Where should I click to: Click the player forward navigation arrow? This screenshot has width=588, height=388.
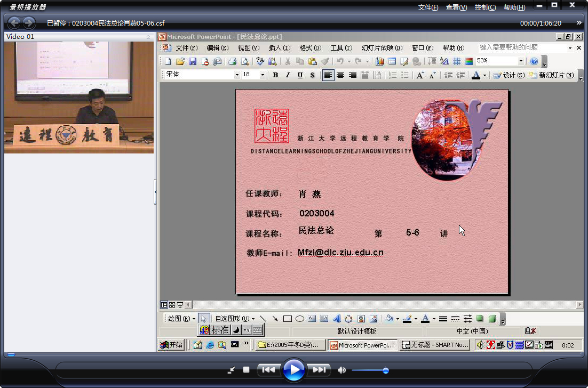[29, 23]
